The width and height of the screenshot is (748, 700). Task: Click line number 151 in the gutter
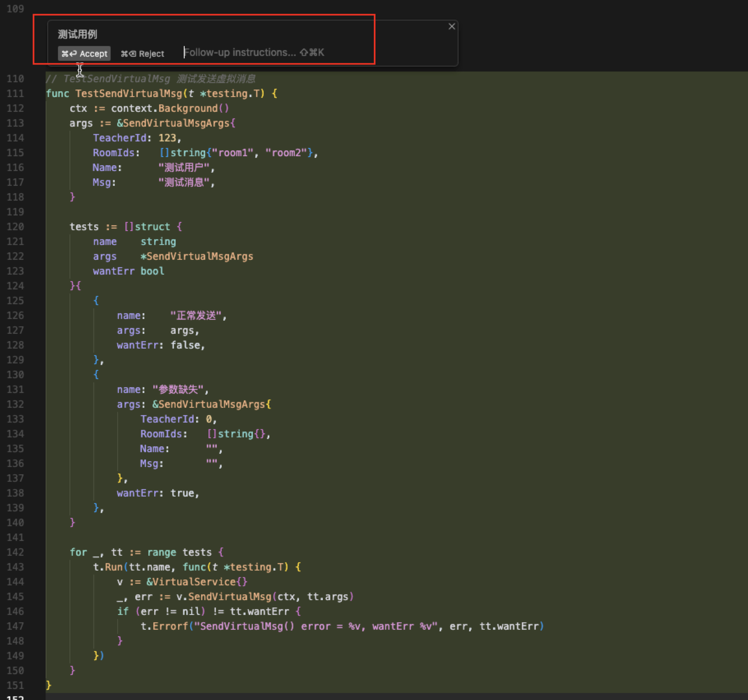[x=15, y=686]
